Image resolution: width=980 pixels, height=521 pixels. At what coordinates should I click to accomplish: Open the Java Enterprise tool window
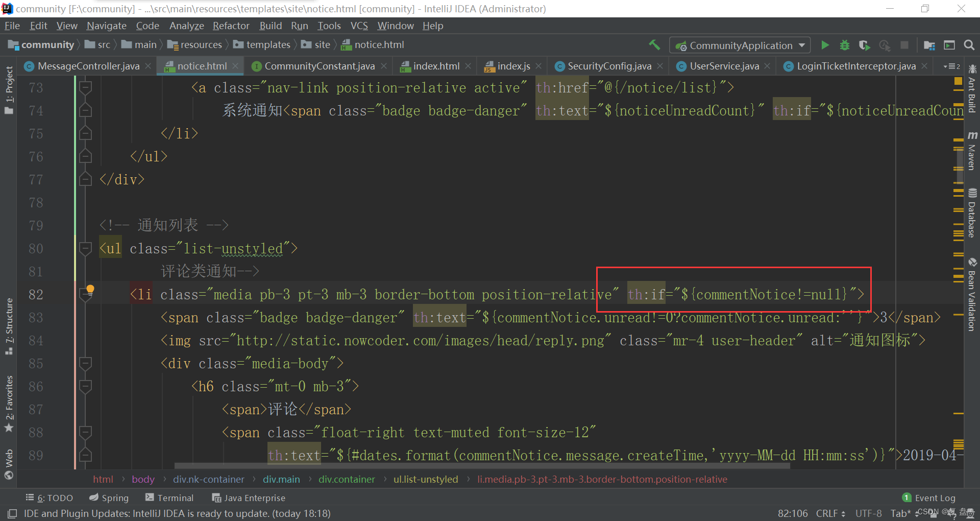pos(249,498)
